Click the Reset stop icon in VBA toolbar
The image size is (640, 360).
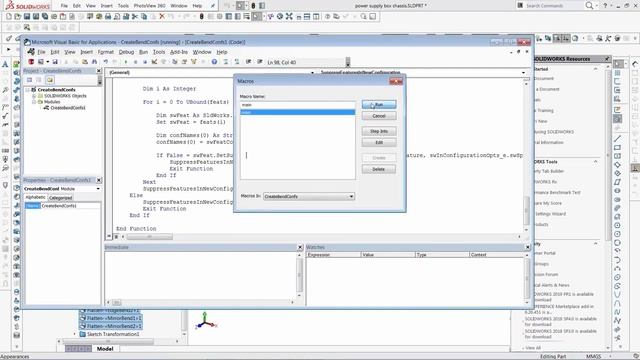click(x=145, y=62)
